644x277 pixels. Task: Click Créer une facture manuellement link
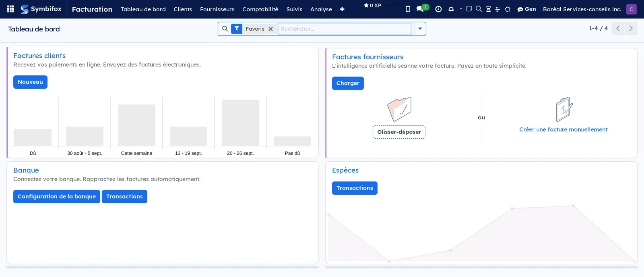coord(563,129)
